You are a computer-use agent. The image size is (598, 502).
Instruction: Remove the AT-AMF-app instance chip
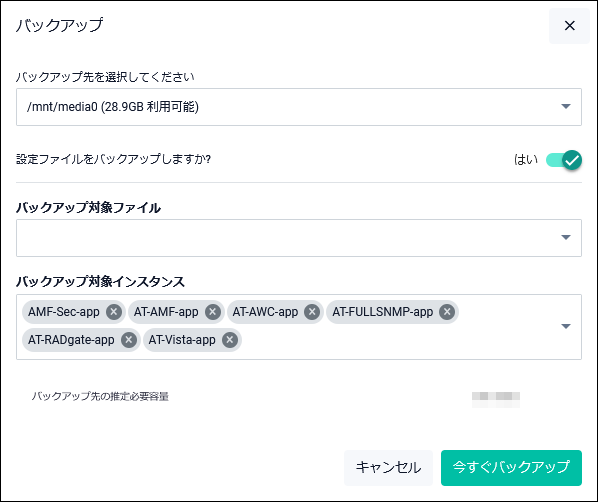point(213,312)
